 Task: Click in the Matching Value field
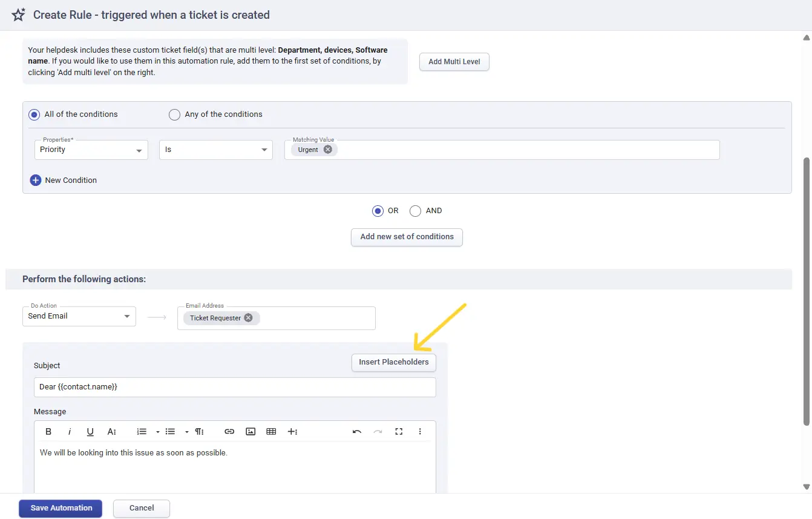click(502, 150)
